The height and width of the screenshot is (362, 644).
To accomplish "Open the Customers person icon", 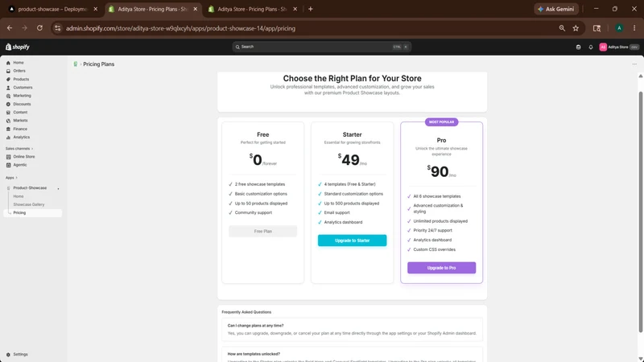I will tap(8, 88).
